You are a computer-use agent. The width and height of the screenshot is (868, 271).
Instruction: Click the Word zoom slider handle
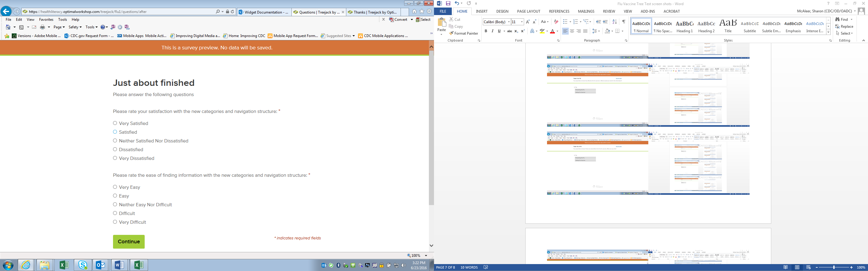[x=834, y=267]
